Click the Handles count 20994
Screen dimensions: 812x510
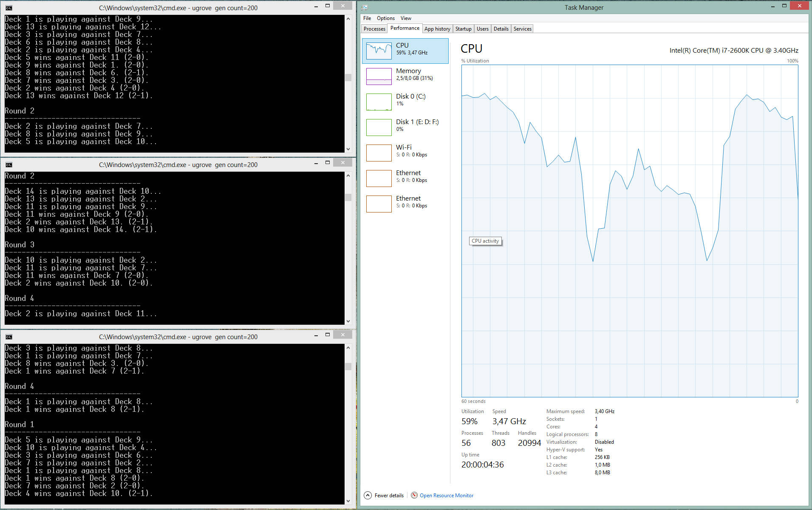(x=529, y=443)
